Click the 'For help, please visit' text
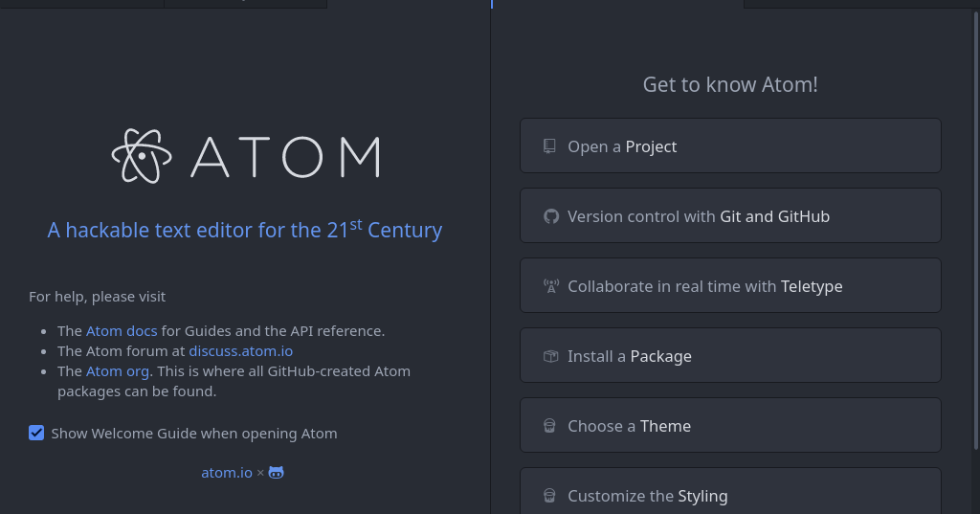The width and height of the screenshot is (980, 514). (97, 297)
